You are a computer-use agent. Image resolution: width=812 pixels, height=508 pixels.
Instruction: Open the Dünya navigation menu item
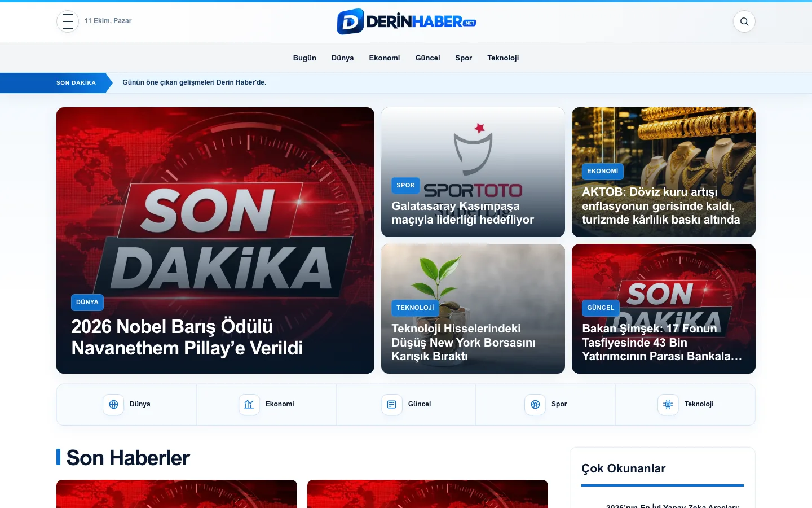click(x=342, y=58)
